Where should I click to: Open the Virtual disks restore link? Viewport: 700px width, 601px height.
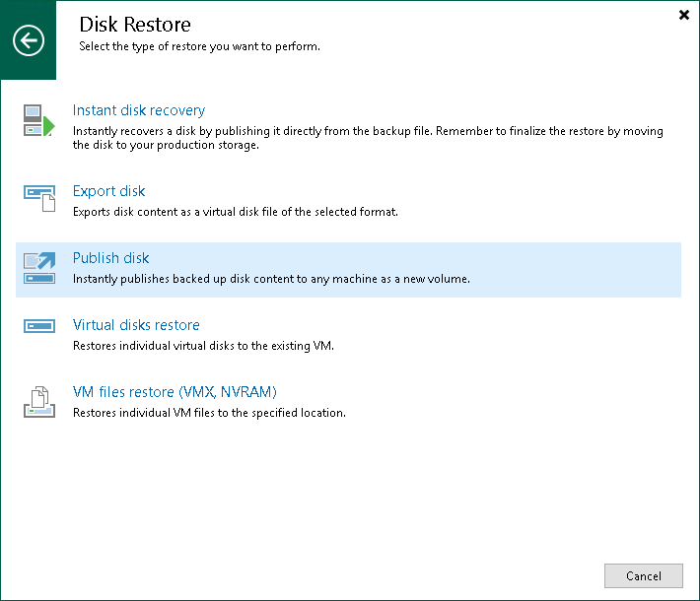(x=136, y=325)
